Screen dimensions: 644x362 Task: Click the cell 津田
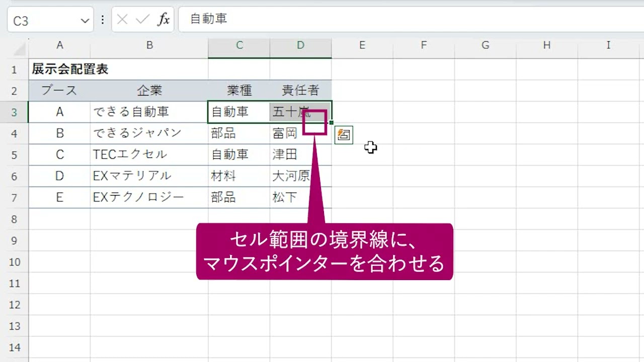coord(300,155)
